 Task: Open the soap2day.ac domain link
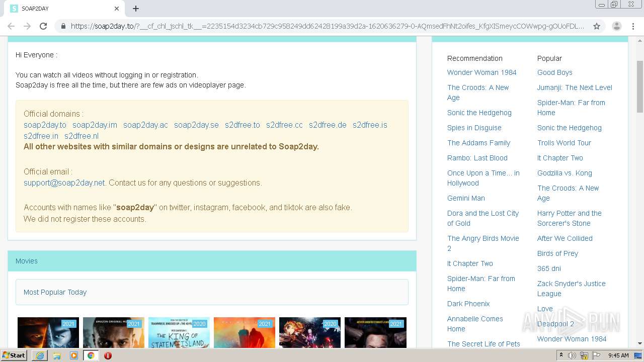(145, 125)
